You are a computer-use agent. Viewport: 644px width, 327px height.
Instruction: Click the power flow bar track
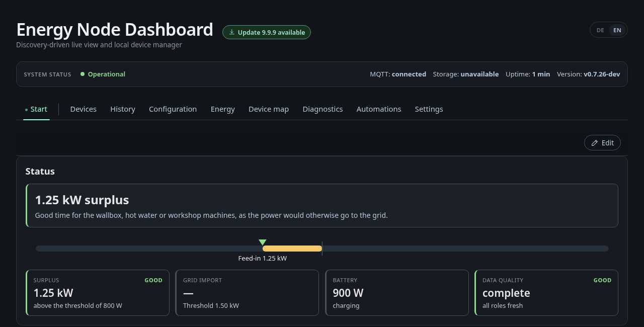pos(322,249)
